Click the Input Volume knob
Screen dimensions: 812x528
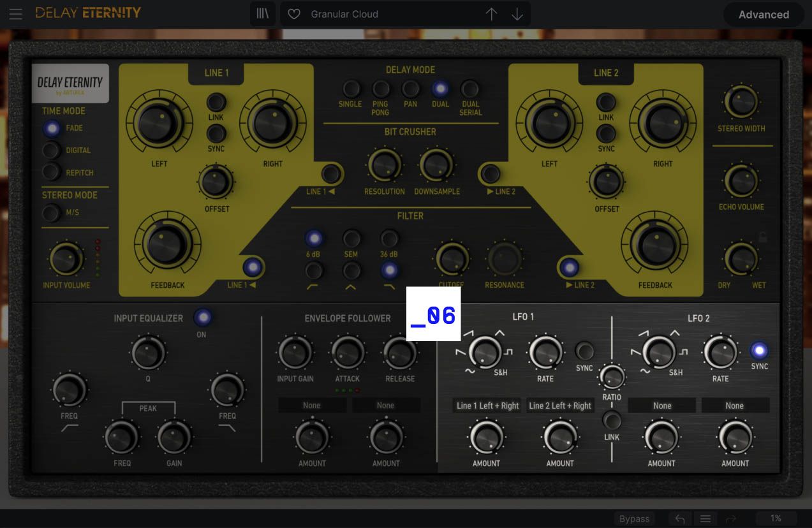click(66, 259)
